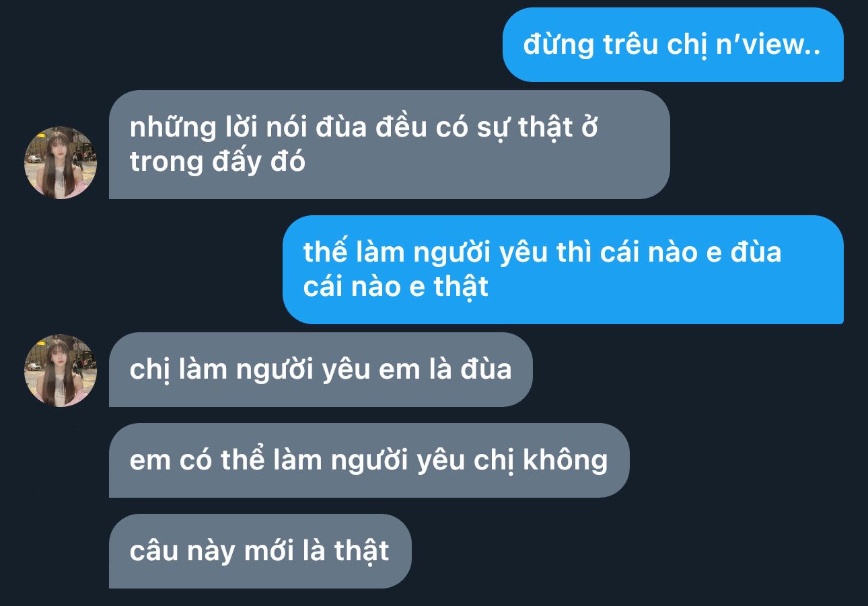
Task: Click the word 'không' in the question message
Action: [x=565, y=460]
